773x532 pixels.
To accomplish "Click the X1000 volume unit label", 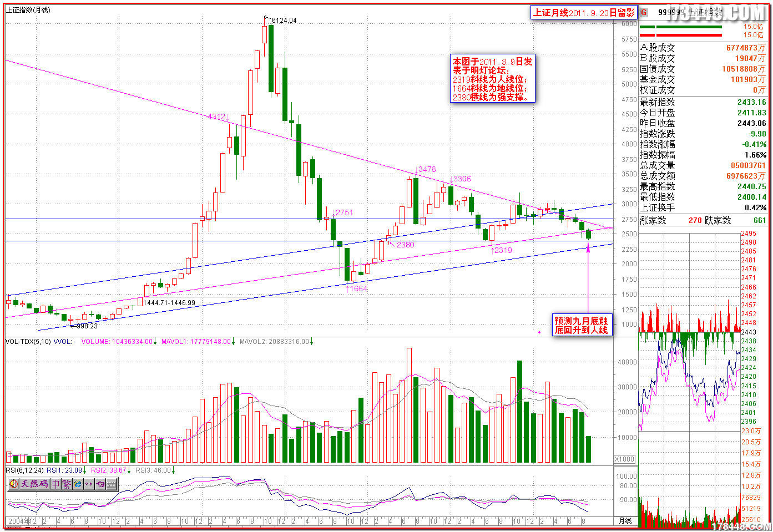I will [x=625, y=459].
